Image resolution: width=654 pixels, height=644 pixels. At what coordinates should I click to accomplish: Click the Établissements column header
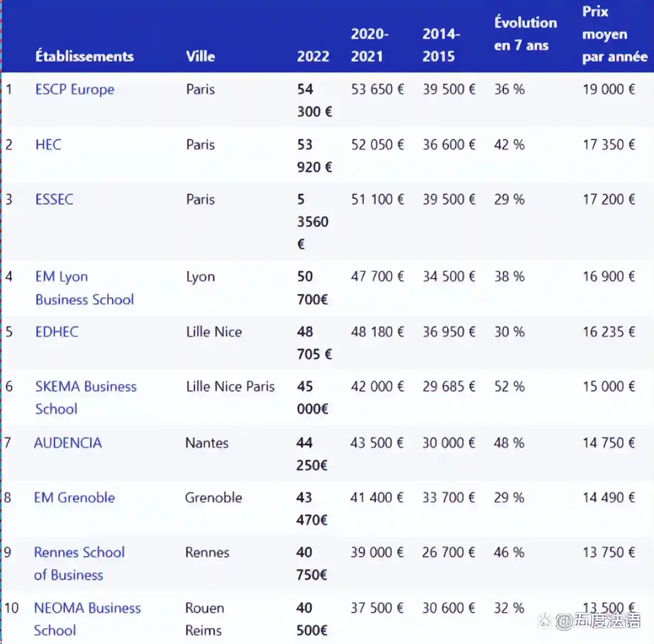(84, 56)
